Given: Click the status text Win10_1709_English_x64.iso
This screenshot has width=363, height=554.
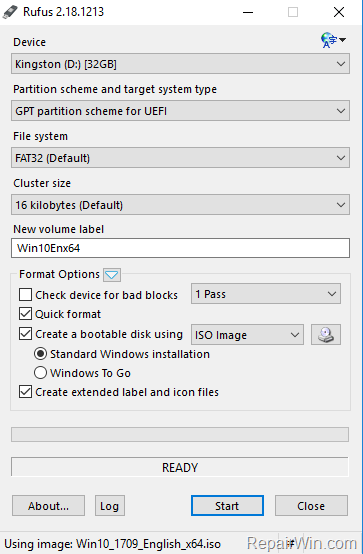Looking at the screenshot, I should click(148, 544).
